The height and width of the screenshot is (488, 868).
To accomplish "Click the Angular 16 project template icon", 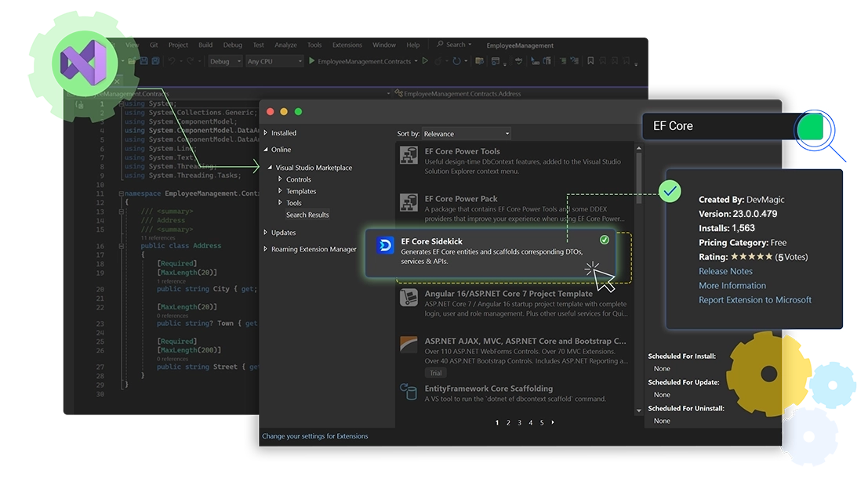I will pos(409,298).
